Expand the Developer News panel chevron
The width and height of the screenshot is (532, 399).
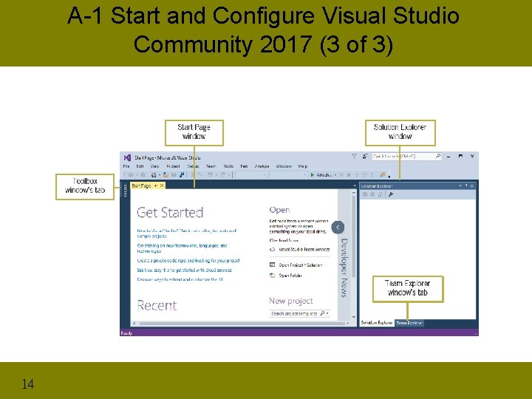338,228
